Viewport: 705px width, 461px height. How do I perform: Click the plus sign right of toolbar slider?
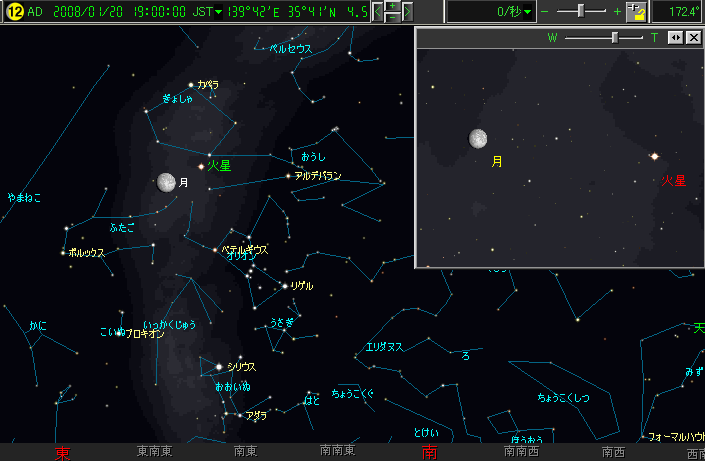pyautogui.click(x=617, y=12)
